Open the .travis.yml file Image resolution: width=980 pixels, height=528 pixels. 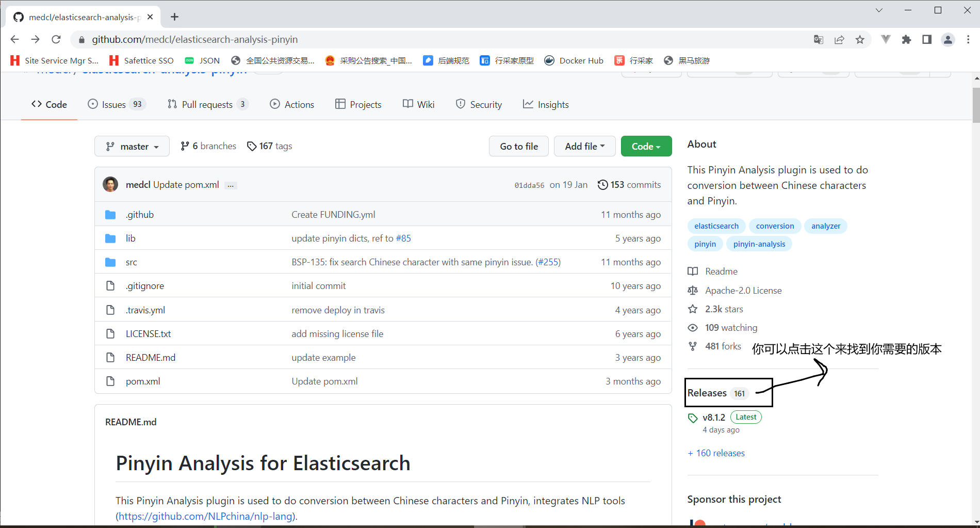click(x=145, y=310)
